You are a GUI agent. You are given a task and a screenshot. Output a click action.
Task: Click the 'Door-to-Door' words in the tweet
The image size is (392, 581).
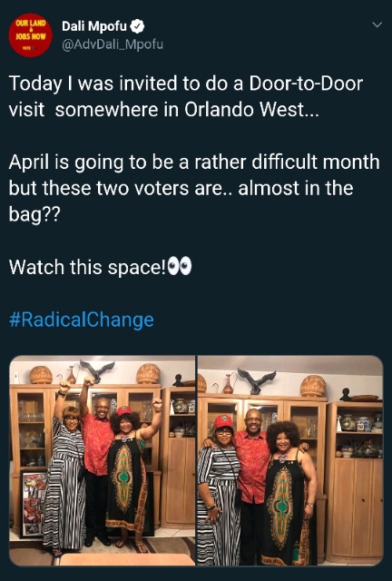306,83
